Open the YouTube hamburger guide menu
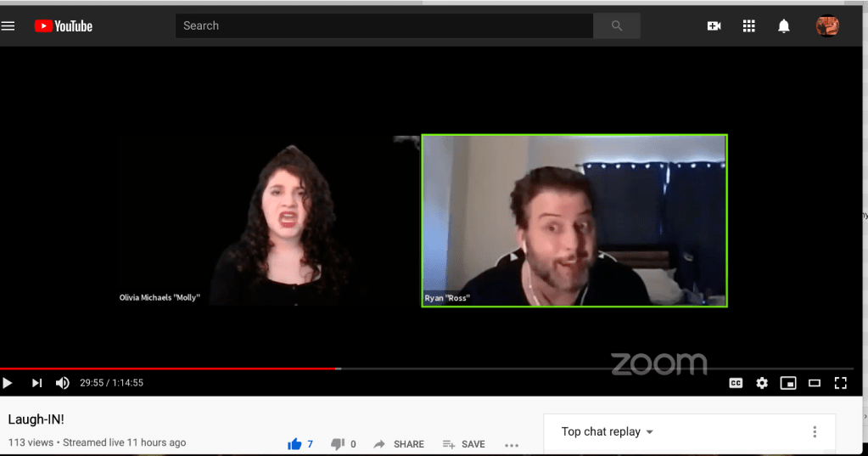Screen dimensions: 868x456 (8, 25)
